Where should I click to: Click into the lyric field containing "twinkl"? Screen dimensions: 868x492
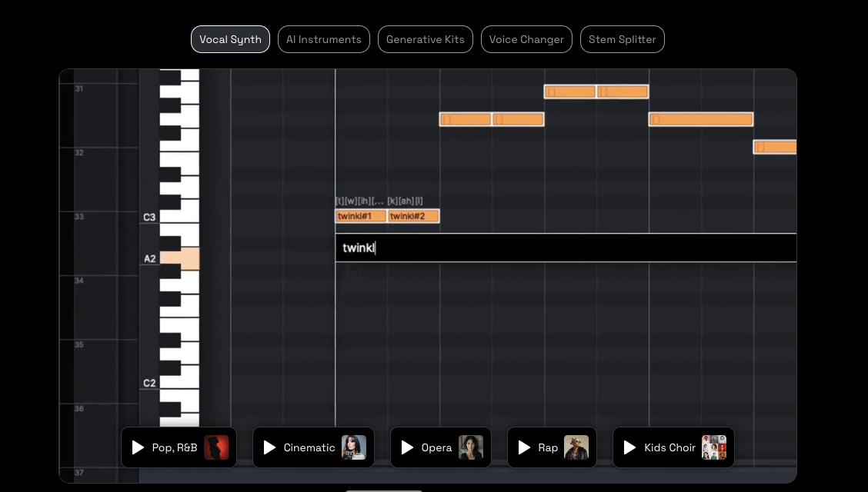coord(566,248)
